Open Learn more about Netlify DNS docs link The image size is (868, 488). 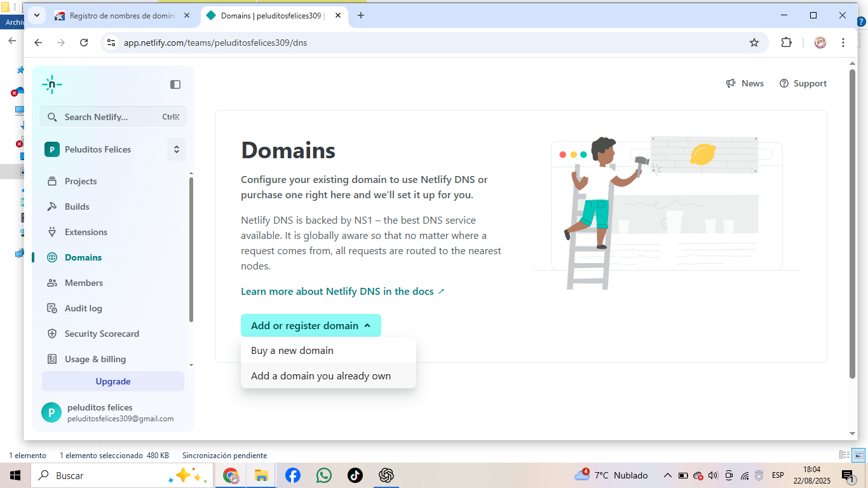342,292
